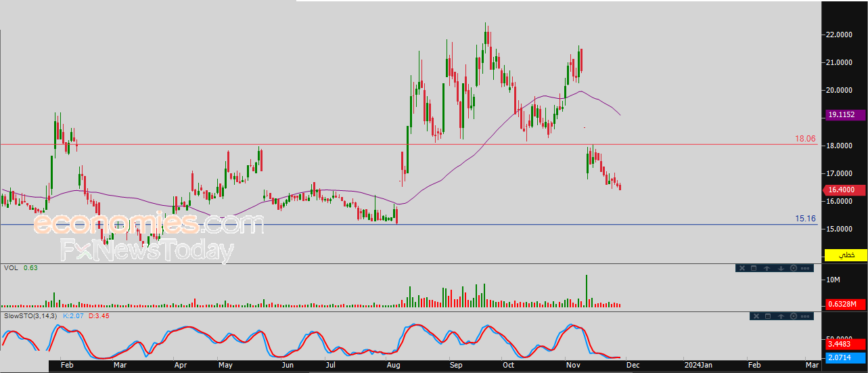Select the SlowSTO(3,14,3) indicator label
Image resolution: width=868 pixels, height=373 pixels.
[31, 316]
